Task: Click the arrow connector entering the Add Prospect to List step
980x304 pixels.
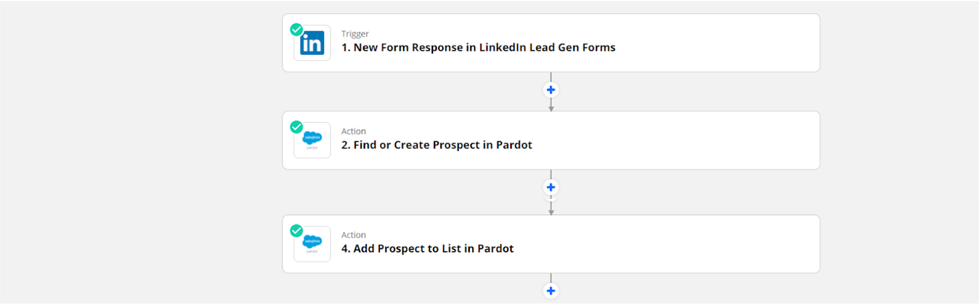Action: pos(551,208)
